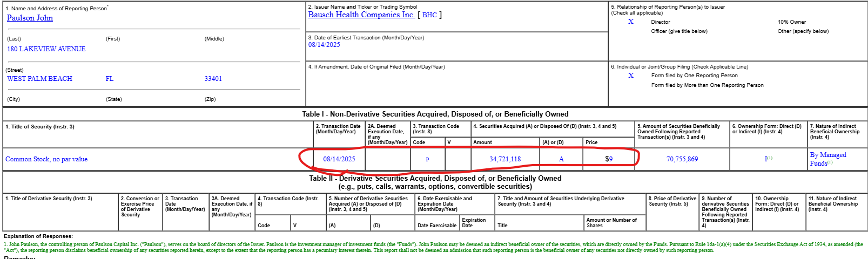Click the Director checkbox marked X
The height and width of the screenshot is (259, 868).
point(630,22)
